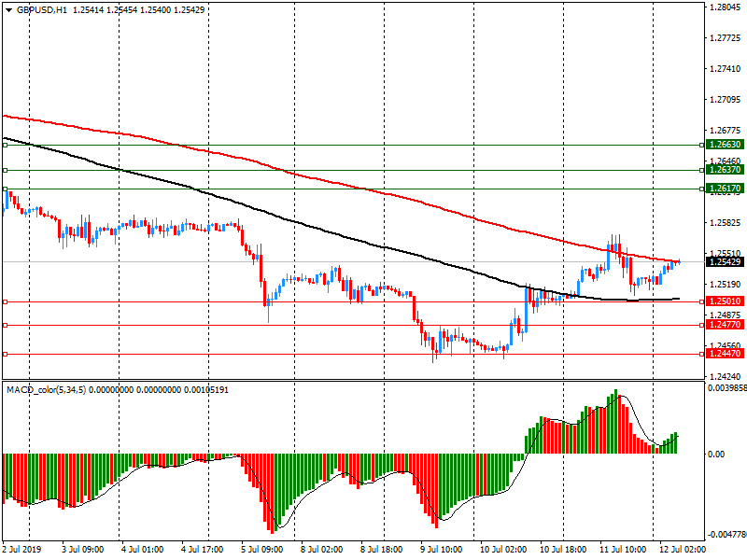Click the 1.27095 price scale value
This screenshot has height=560, width=747.
point(726,100)
